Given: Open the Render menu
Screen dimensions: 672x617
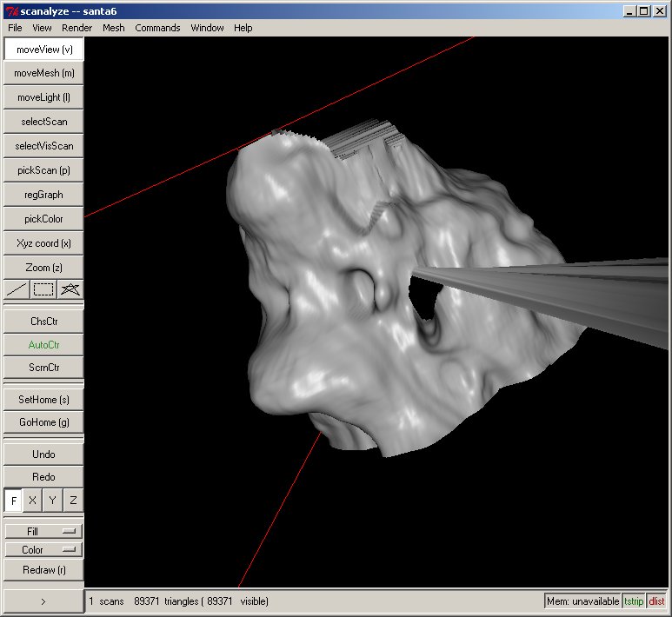Looking at the screenshot, I should tap(77, 28).
